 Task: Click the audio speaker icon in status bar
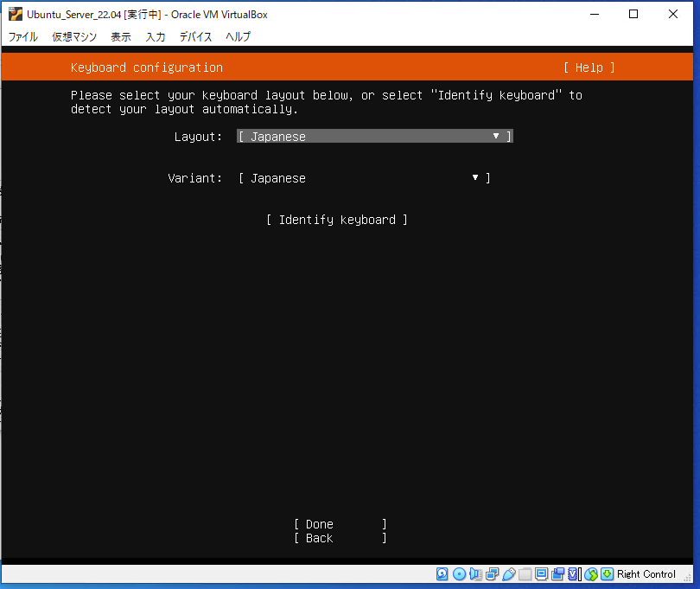pos(475,573)
